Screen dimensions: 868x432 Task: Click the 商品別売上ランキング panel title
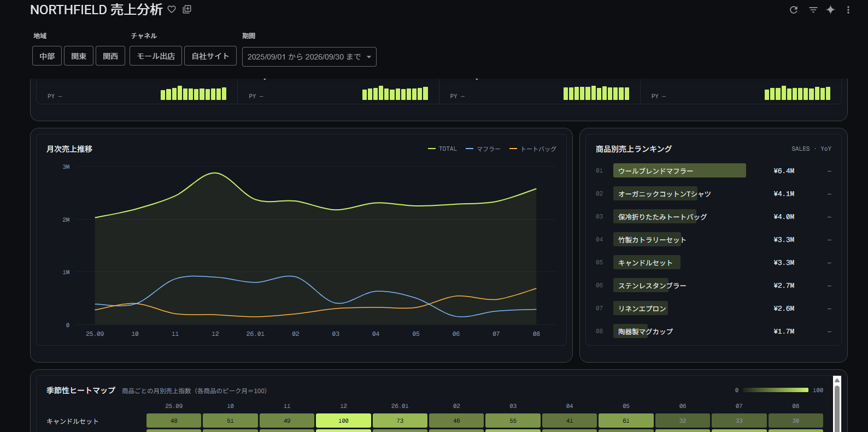pos(634,149)
